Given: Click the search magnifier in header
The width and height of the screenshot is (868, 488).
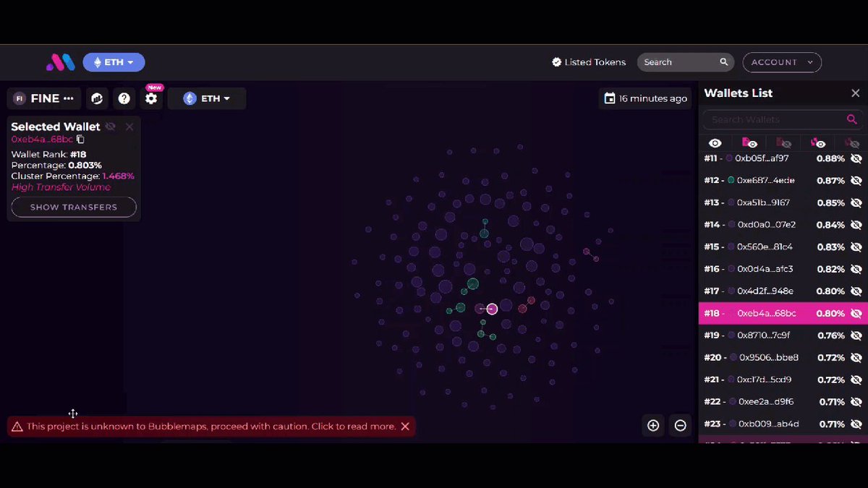Looking at the screenshot, I should point(723,62).
